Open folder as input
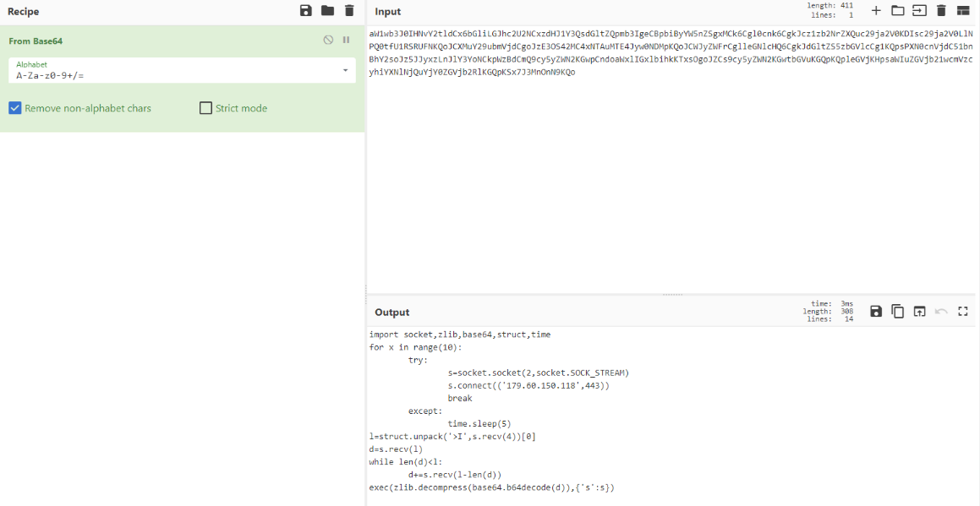Image resolution: width=980 pixels, height=506 pixels. 897,11
